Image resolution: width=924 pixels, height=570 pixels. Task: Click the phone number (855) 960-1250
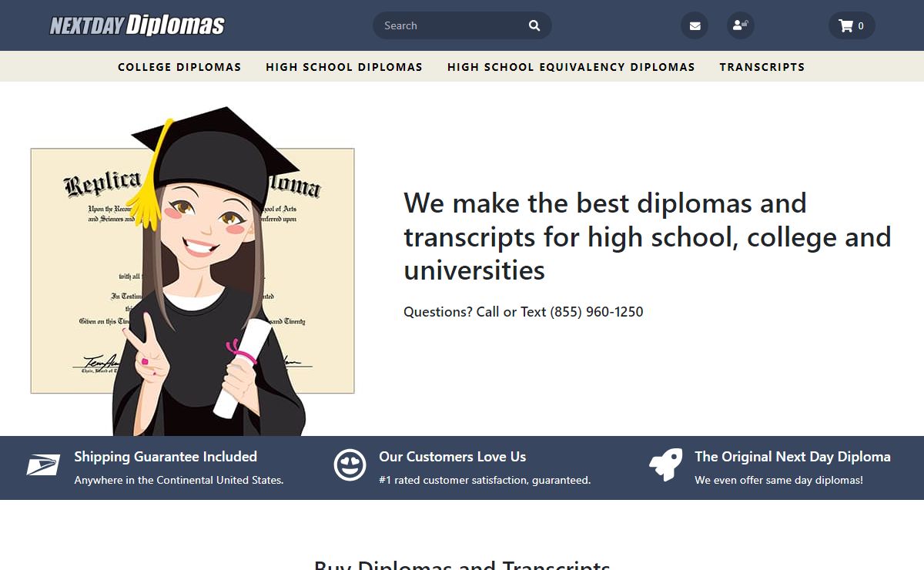[x=597, y=312]
